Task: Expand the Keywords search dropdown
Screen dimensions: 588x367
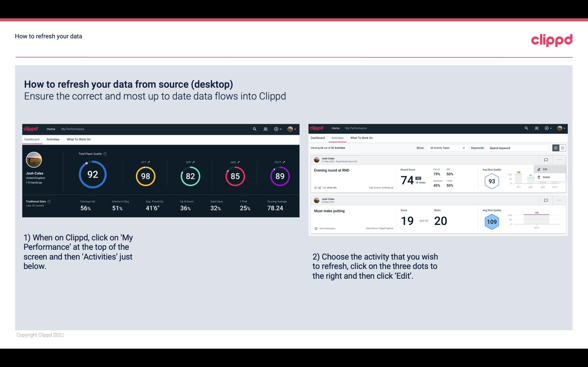Action: pos(516,148)
